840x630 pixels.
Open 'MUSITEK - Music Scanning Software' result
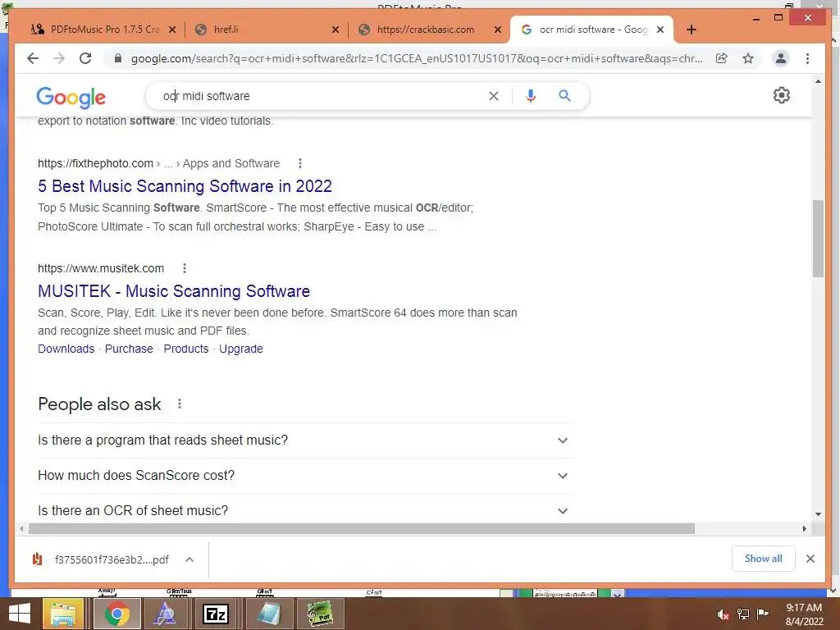click(174, 291)
